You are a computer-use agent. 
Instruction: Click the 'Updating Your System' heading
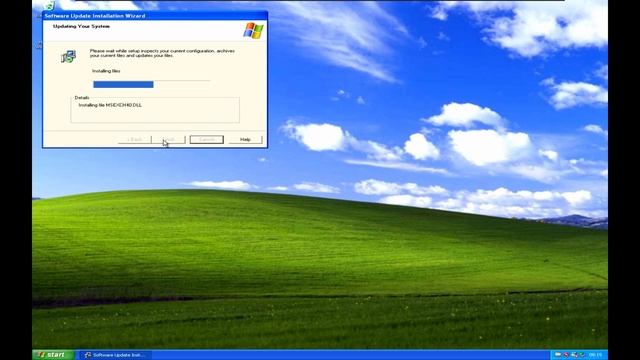81,26
